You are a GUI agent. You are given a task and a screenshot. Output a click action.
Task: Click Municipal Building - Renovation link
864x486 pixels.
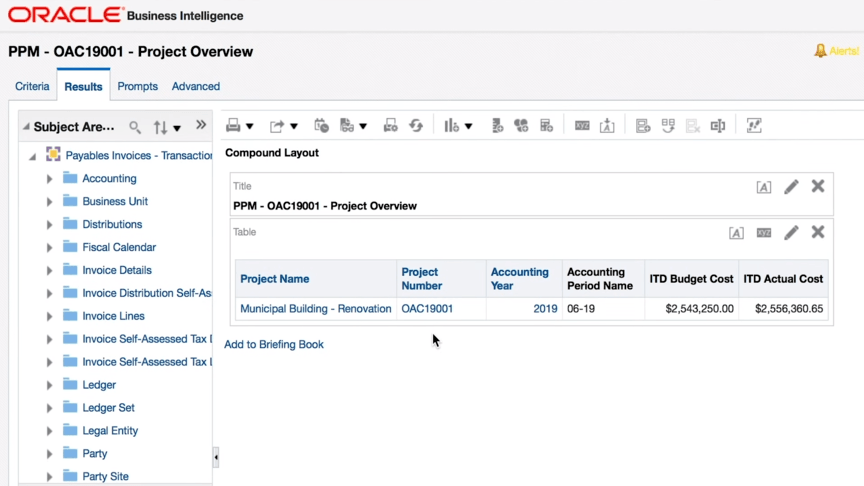(316, 309)
